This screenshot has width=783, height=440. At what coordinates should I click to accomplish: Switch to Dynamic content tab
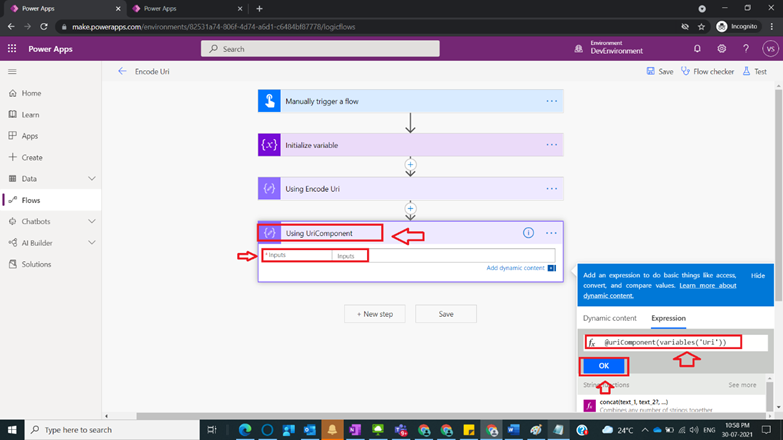click(609, 318)
